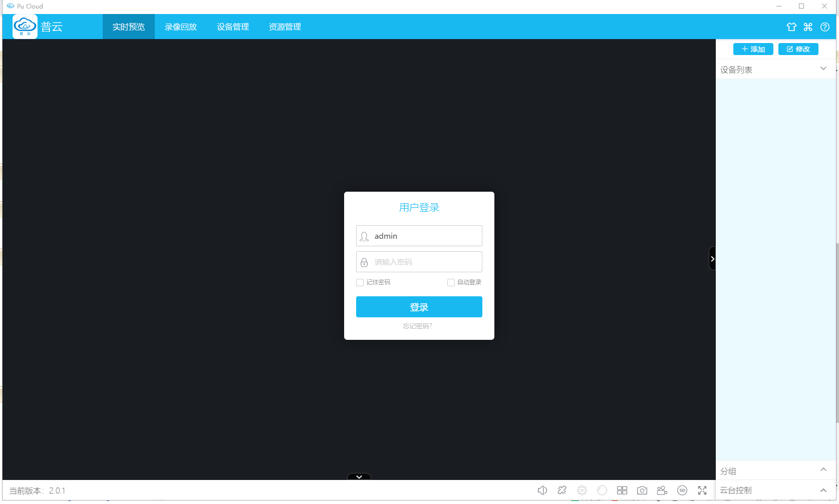Collapse the 设备列表 panel chevron

pos(823,69)
